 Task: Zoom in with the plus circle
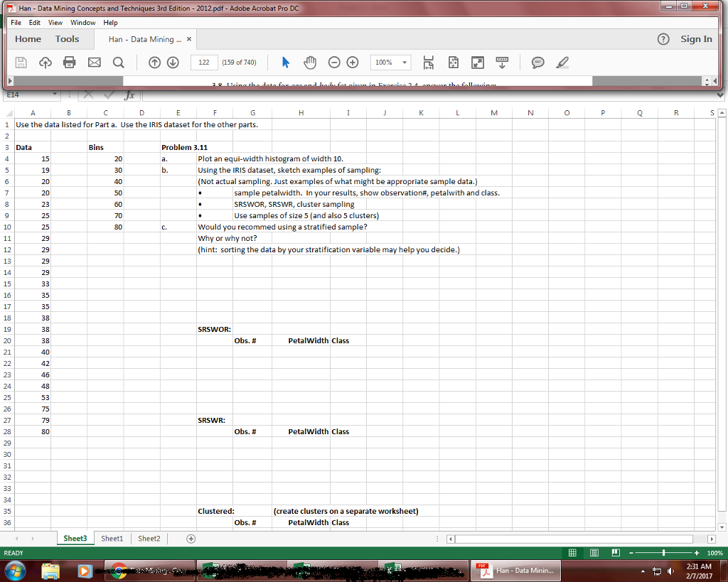point(353,63)
